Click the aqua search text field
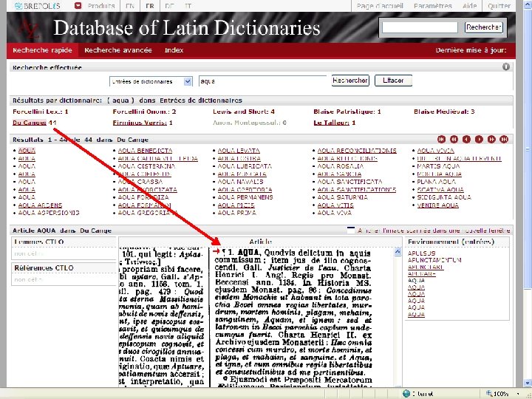 (262, 81)
